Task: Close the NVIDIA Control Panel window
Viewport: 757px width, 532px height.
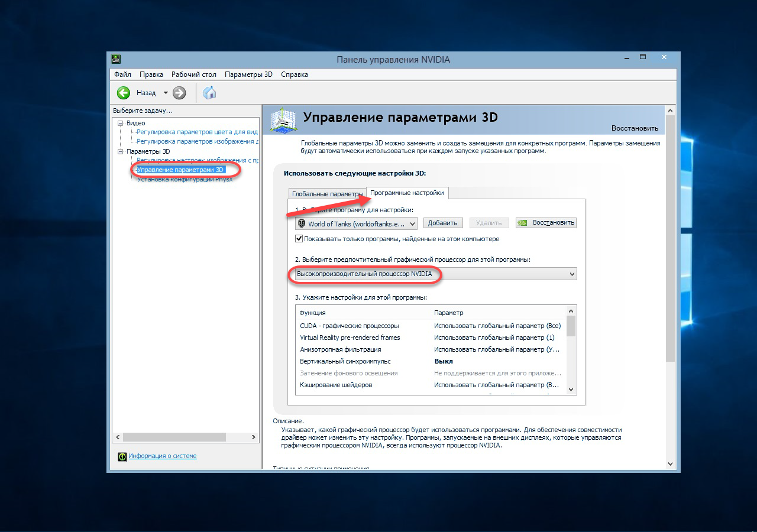Action: pyautogui.click(x=665, y=58)
